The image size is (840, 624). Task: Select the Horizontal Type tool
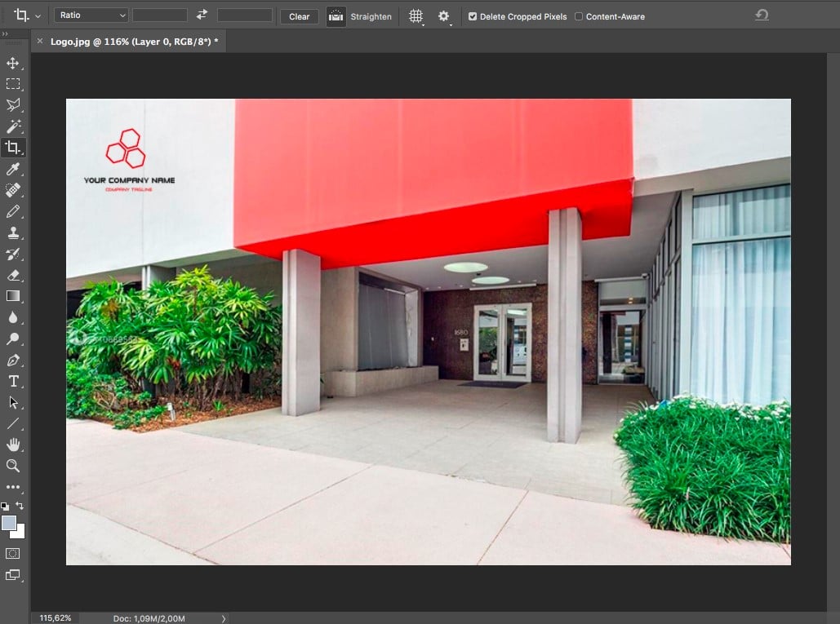[x=13, y=381]
